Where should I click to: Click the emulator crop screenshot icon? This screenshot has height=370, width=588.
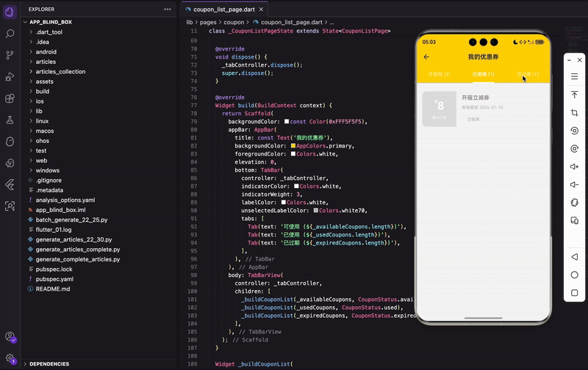574,113
